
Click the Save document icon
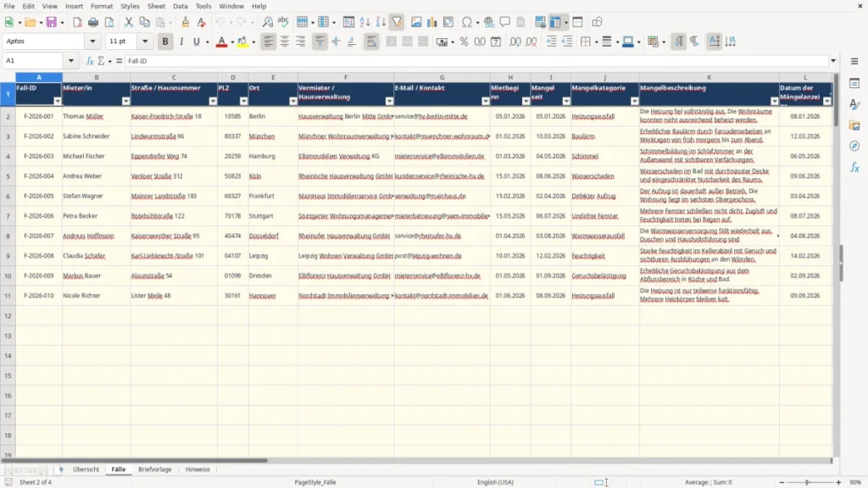point(52,22)
